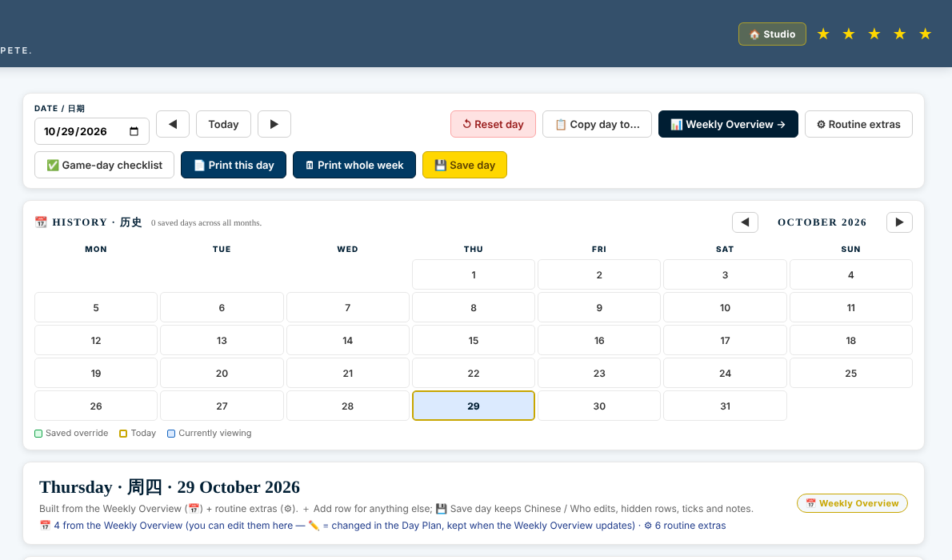The height and width of the screenshot is (560, 952).
Task: Click Print this day
Action: pyautogui.click(x=234, y=165)
